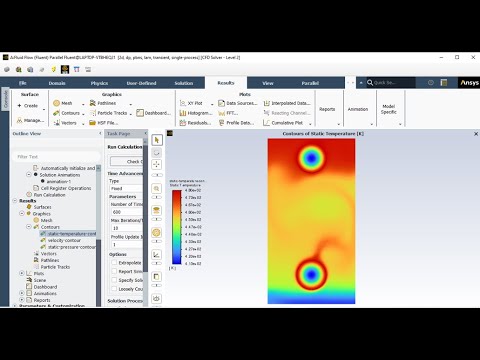This screenshot has height=360, width=480.
Task: Collapse the Graphics tree node
Action: [x=22, y=213]
